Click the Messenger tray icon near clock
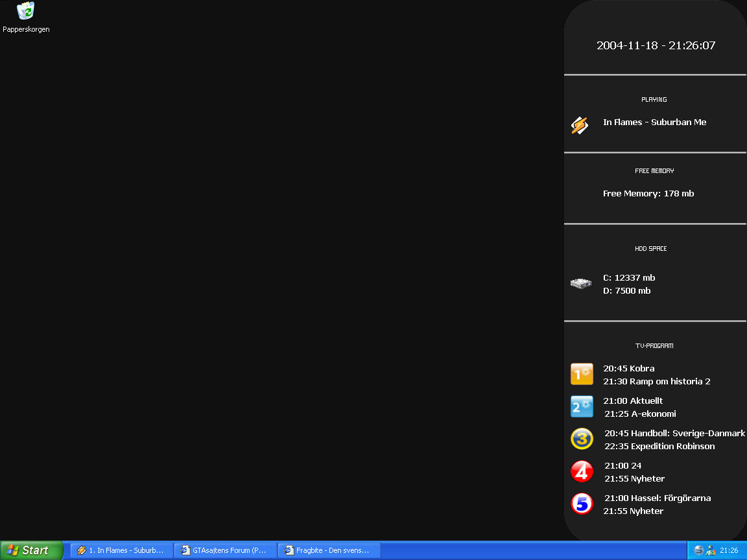The width and height of the screenshot is (747, 560). tap(711, 550)
